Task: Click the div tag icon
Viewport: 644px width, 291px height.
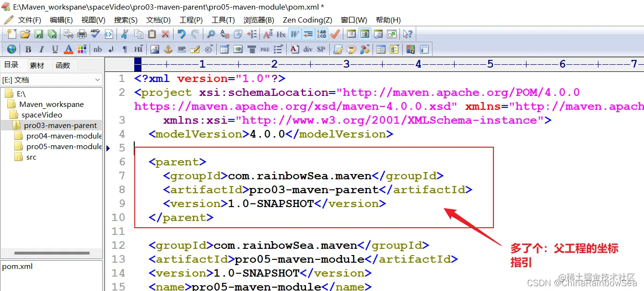Action: 308,49
